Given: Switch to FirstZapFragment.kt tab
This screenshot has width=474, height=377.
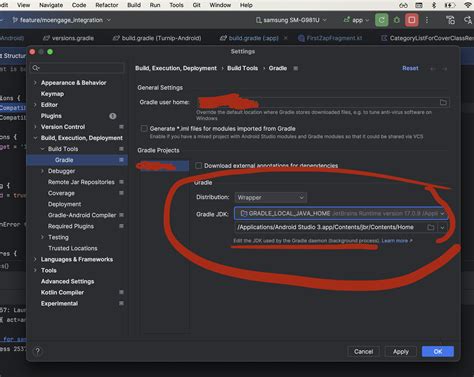Looking at the screenshot, I should pos(330,38).
